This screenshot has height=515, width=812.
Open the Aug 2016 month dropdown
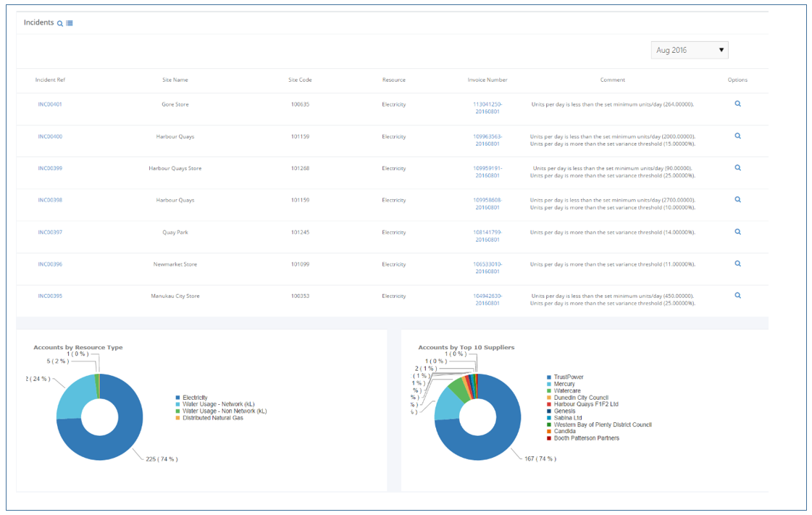(689, 49)
